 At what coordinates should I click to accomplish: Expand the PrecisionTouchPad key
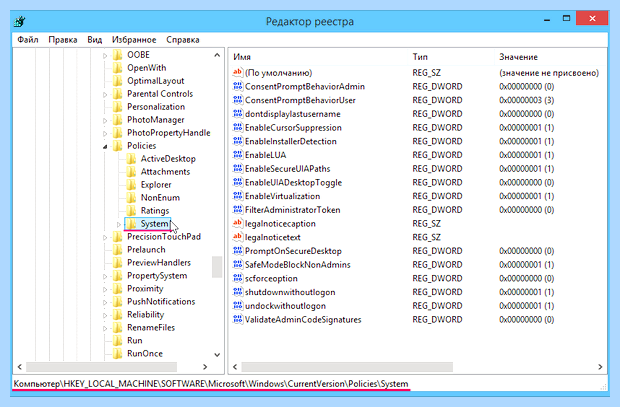click(x=105, y=238)
